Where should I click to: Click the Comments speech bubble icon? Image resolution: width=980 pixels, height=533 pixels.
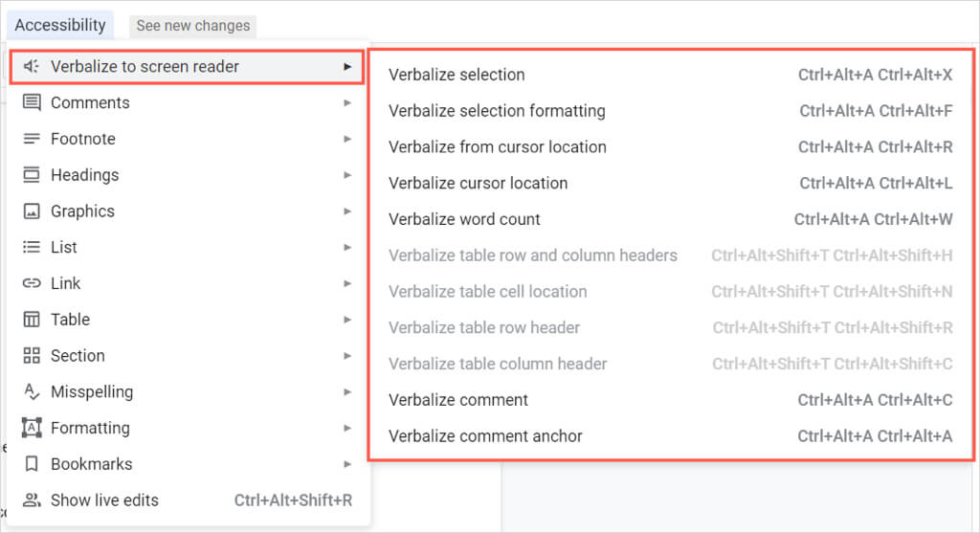(x=32, y=102)
